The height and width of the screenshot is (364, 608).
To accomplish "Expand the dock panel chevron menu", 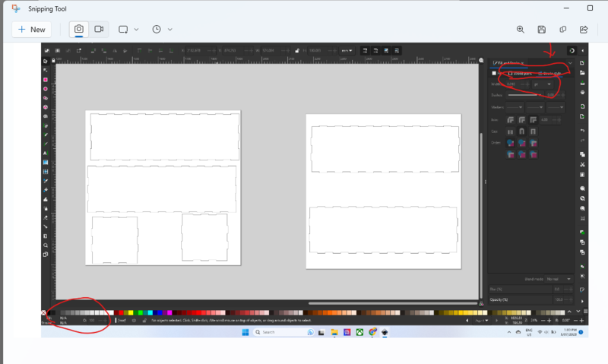I will [570, 63].
